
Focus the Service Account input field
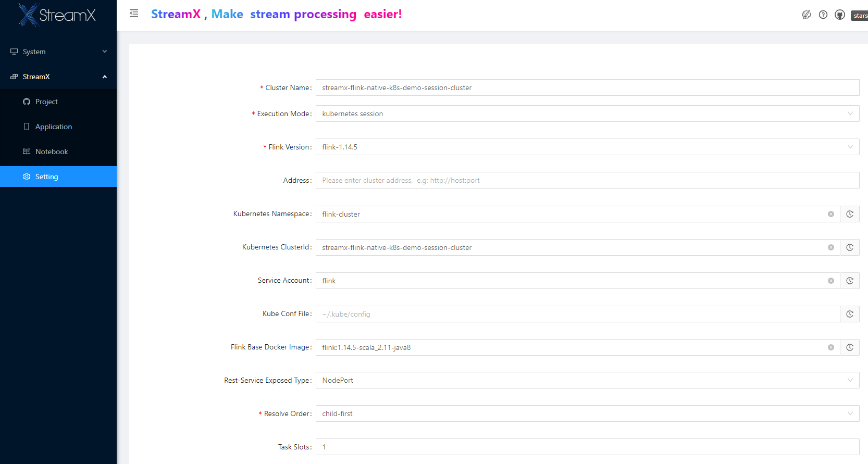[x=578, y=281]
